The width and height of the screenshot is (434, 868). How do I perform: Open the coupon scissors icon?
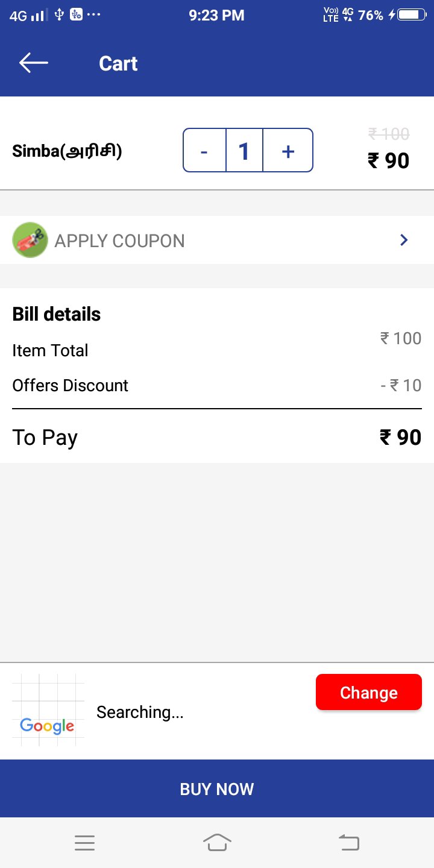[x=30, y=240]
